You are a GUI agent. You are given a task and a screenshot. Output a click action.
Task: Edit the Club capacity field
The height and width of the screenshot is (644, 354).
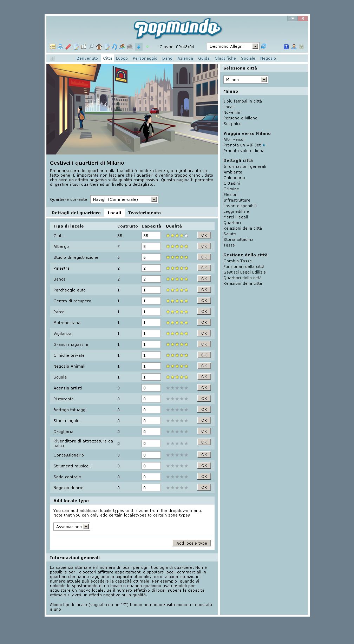click(151, 236)
